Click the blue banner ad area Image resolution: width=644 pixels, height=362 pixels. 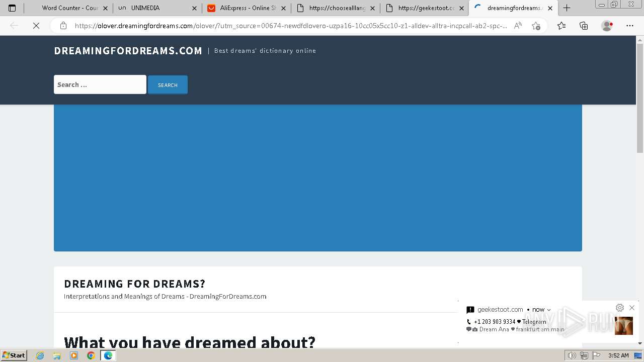click(x=318, y=178)
